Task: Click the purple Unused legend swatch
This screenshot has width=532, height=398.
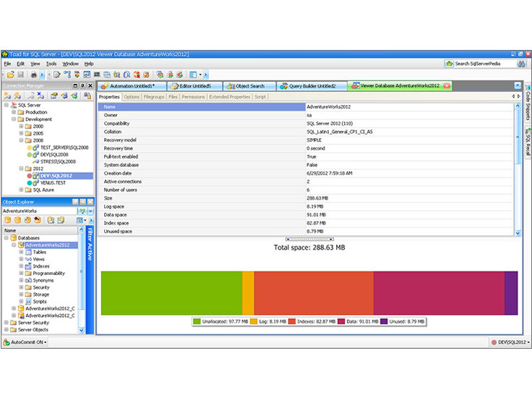Action: point(384,321)
